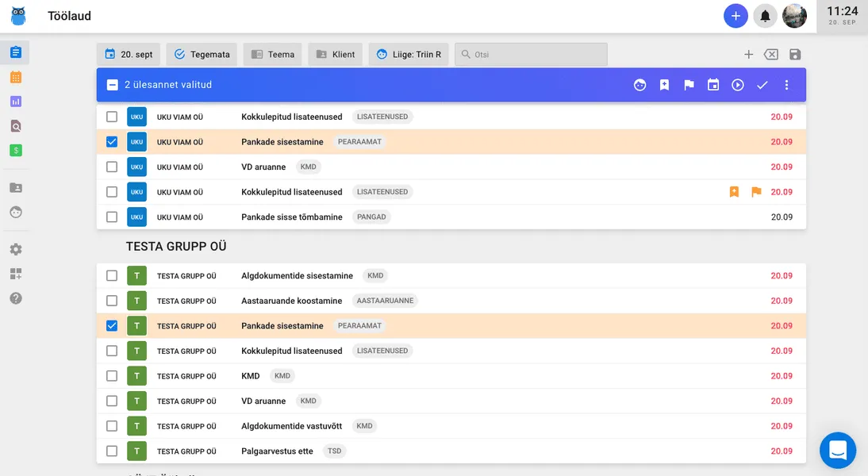Open the VD aruanne task for Testa Grupp
Screen dimensions: 868x476
263,401
